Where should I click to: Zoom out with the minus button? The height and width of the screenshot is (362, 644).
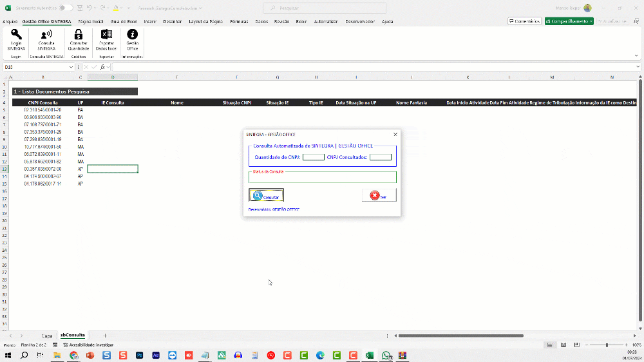point(587,345)
